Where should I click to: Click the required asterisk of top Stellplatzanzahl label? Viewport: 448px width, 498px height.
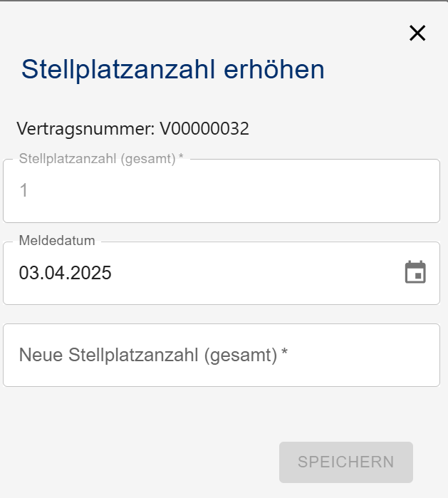[x=181, y=158]
